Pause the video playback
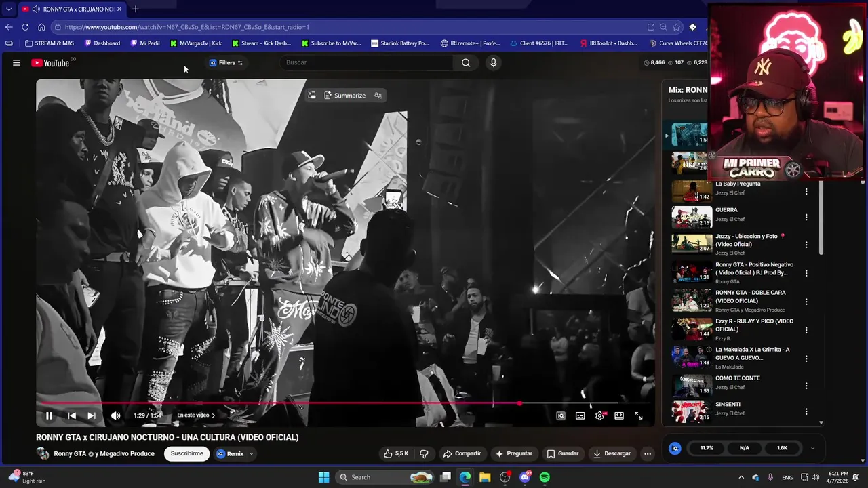The width and height of the screenshot is (868, 488). [49, 415]
